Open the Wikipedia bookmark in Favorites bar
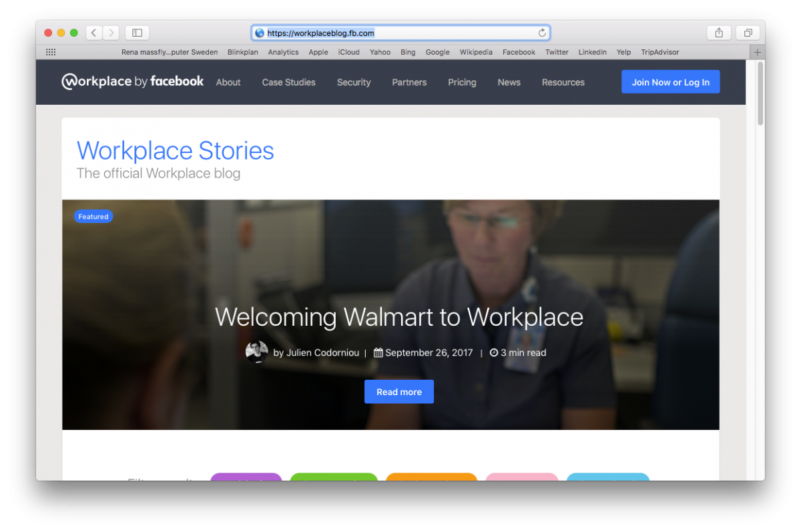The image size is (801, 532). (476, 52)
